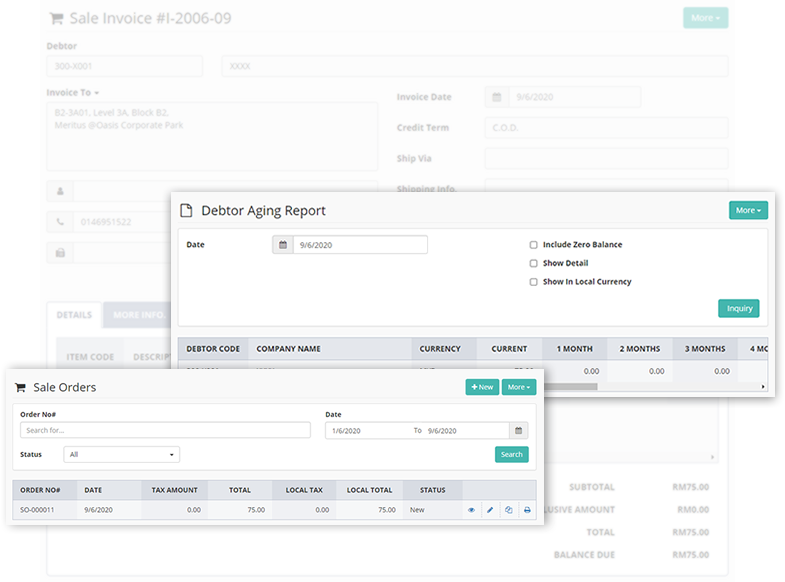Print order SO-000011 using the printer icon
785x582 pixels.
[x=527, y=510]
